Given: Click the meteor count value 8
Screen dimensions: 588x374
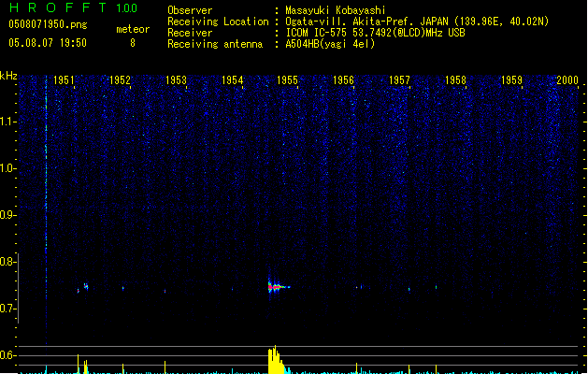Looking at the screenshot, I should pyautogui.click(x=133, y=43).
